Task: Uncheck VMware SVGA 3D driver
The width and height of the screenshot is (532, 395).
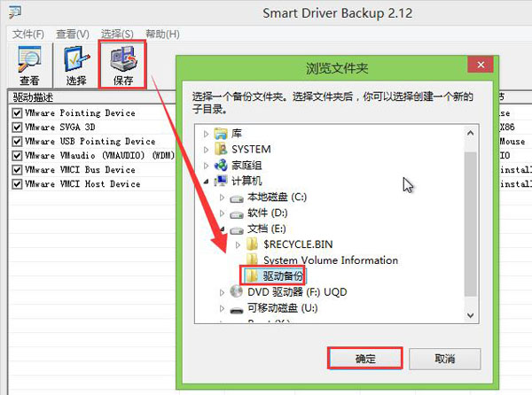Action: point(17,127)
